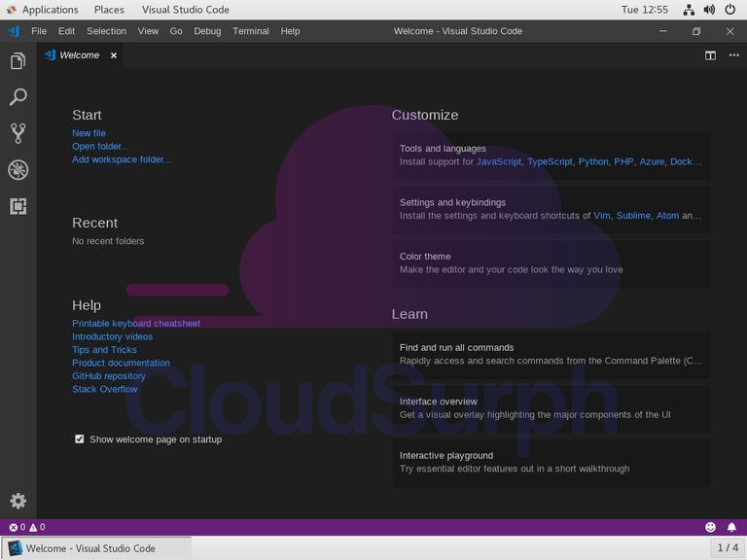Open the Source Control view
The width and height of the screenshot is (747, 560).
click(18, 133)
